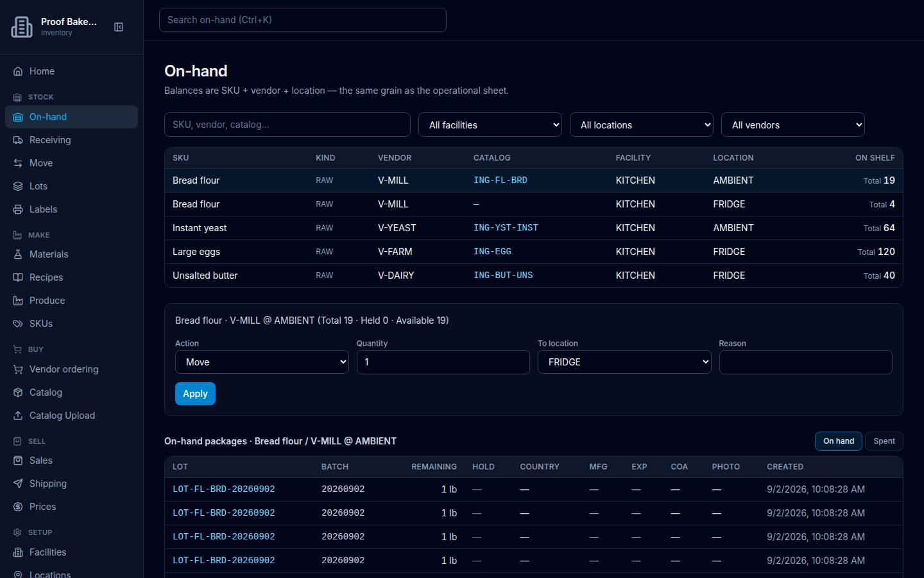Open the All locations filter dropdown
The height and width of the screenshot is (578, 924).
pyautogui.click(x=642, y=125)
